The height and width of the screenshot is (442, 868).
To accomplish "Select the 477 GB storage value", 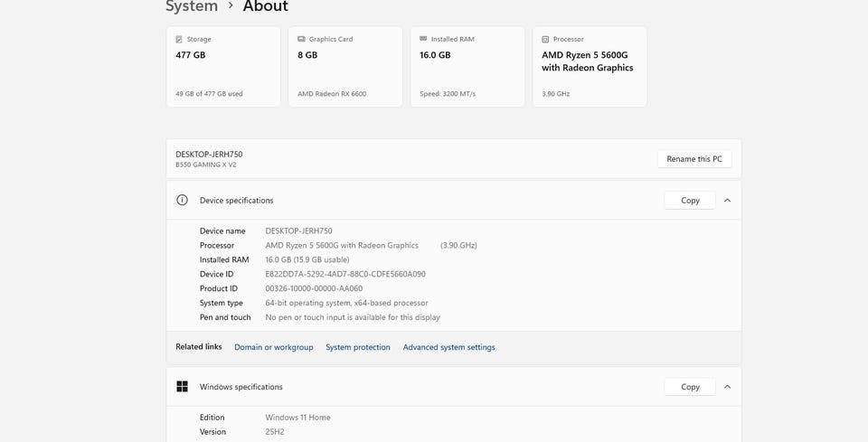I will pyautogui.click(x=190, y=55).
